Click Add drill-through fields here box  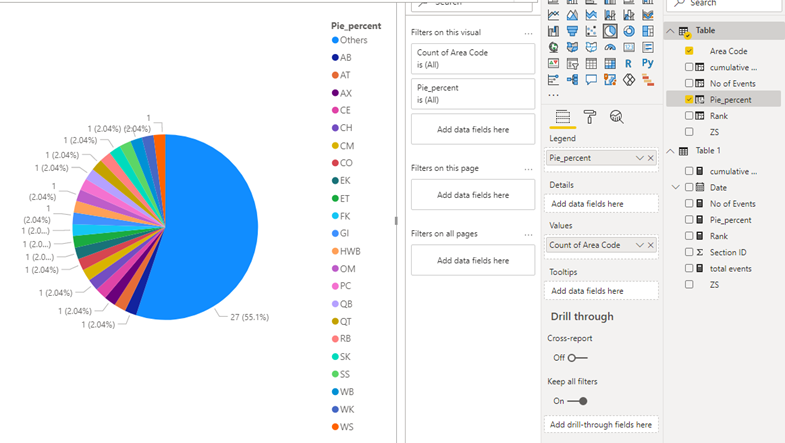601,424
